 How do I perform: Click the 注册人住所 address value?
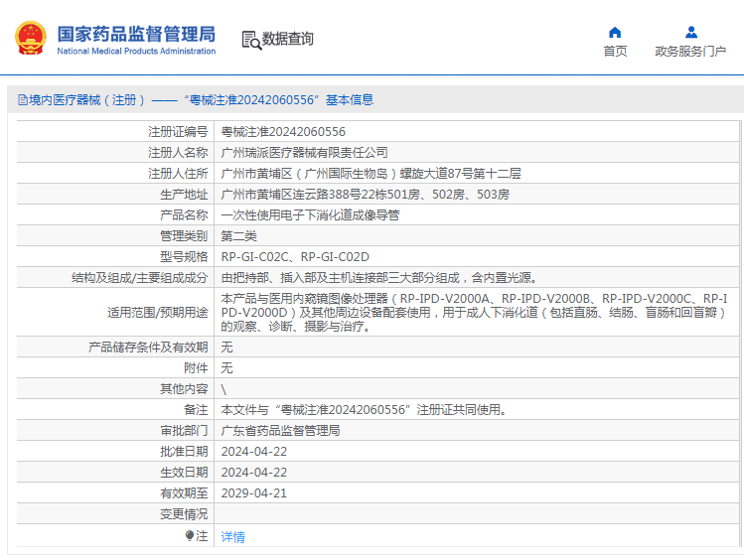372,174
